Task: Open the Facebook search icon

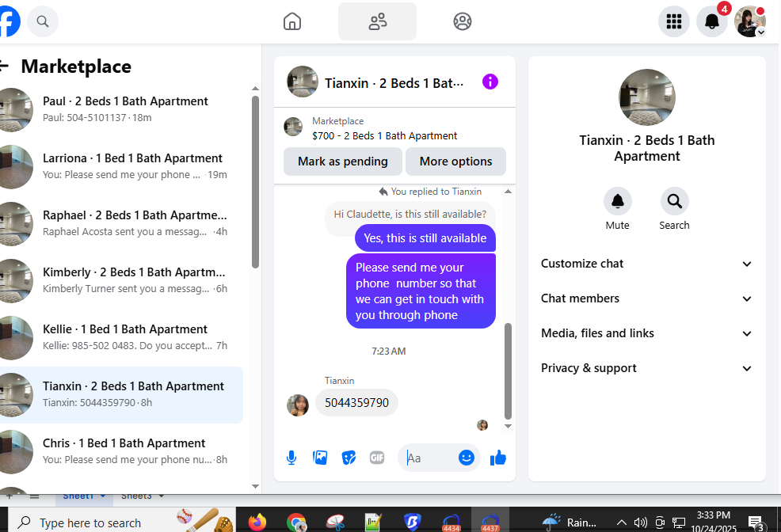Action: [43, 21]
